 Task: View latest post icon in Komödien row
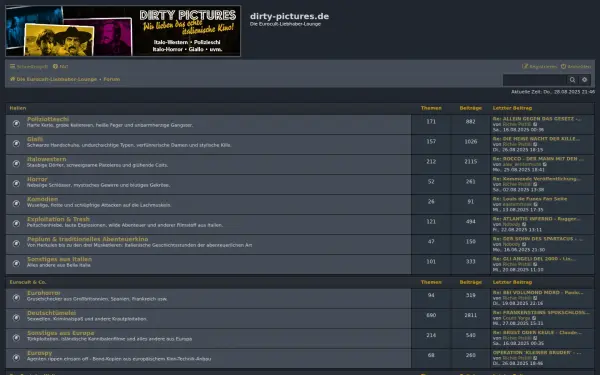[x=536, y=204]
